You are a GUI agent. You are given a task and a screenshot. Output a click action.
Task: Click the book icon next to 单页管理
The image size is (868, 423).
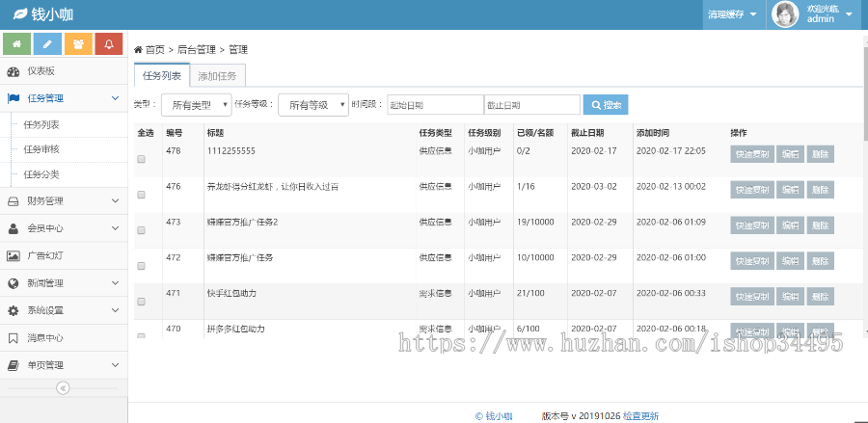pos(14,365)
